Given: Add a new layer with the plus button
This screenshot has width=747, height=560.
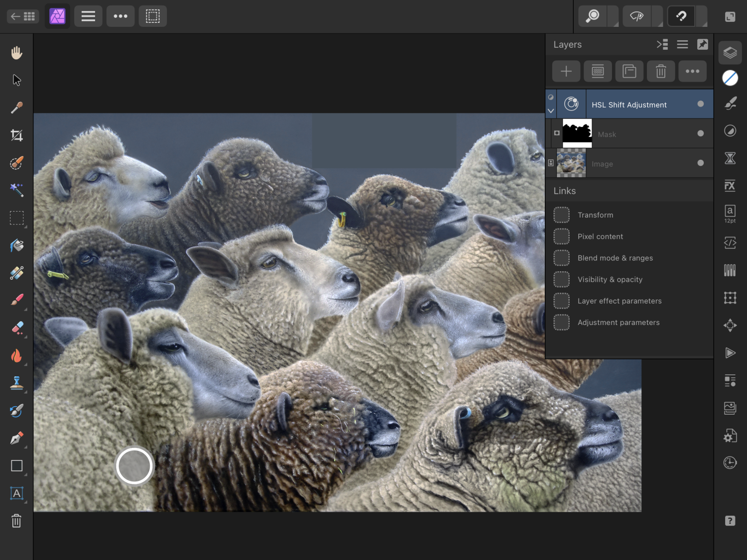Looking at the screenshot, I should coord(566,71).
